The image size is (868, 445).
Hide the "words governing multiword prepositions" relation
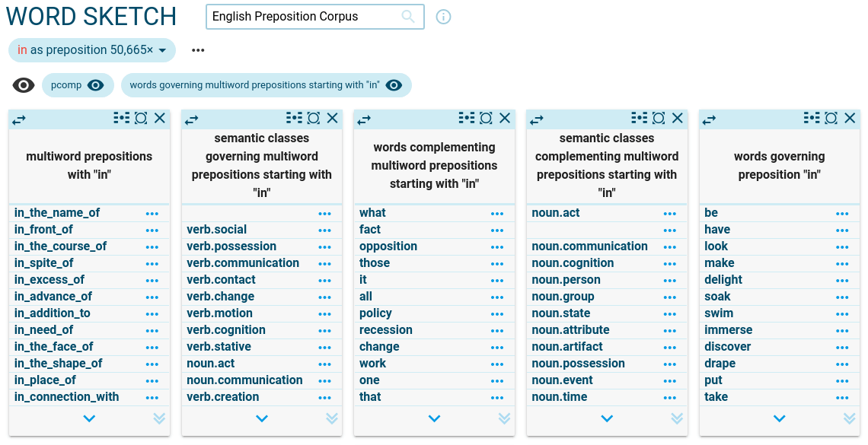click(394, 85)
